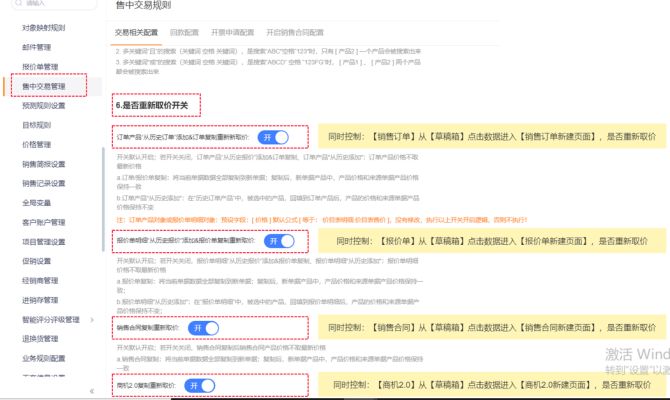
Task: Open 预测规则设置 from the sidebar
Action: [x=44, y=106]
